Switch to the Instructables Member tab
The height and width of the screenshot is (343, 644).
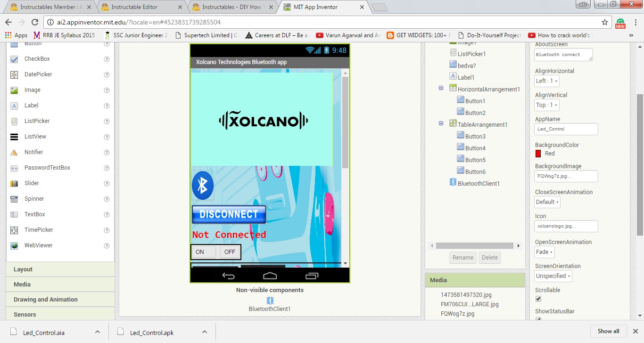[50, 7]
